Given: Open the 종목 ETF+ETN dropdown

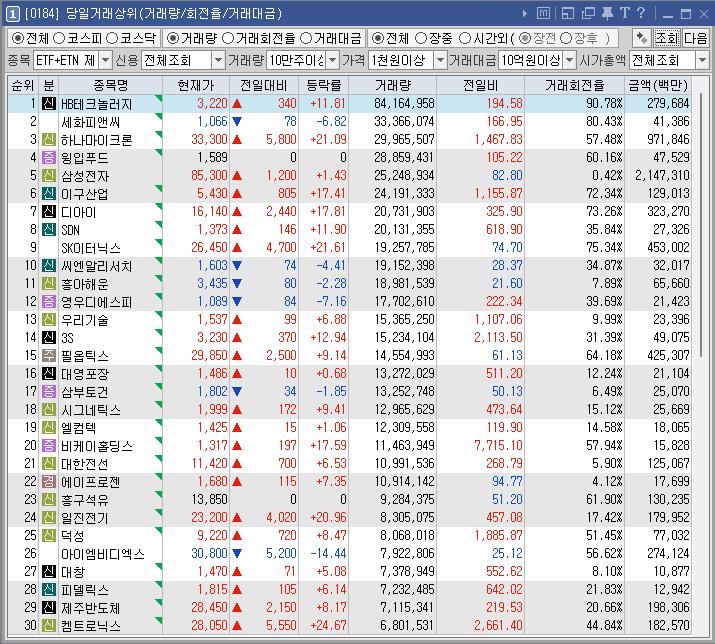Looking at the screenshot, I should [x=105, y=60].
